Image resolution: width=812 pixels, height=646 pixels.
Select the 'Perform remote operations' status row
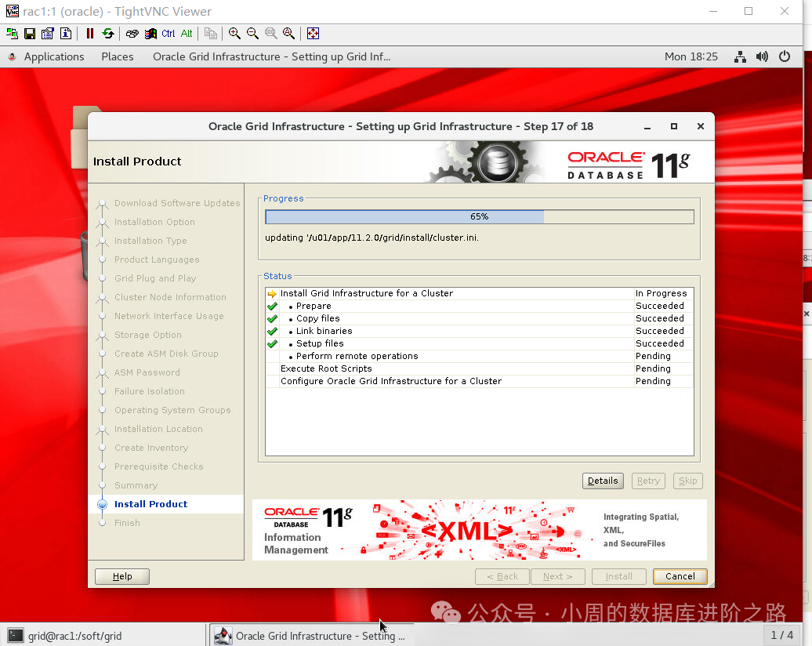point(479,357)
